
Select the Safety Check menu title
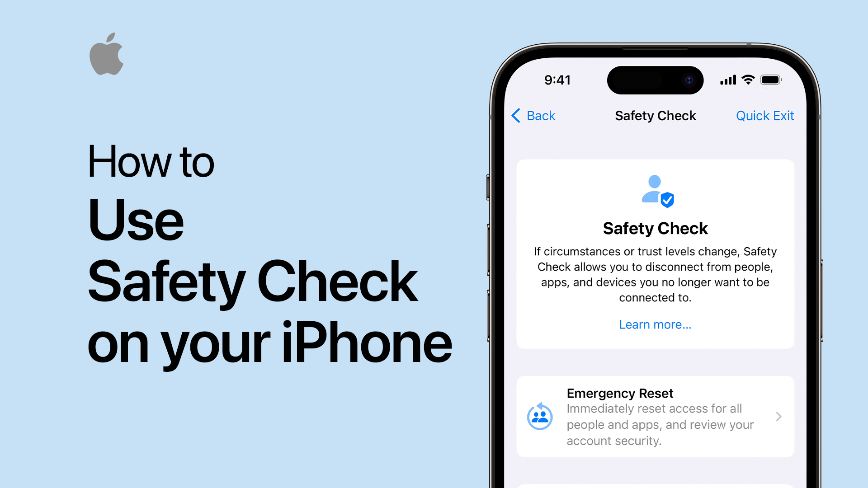655,115
